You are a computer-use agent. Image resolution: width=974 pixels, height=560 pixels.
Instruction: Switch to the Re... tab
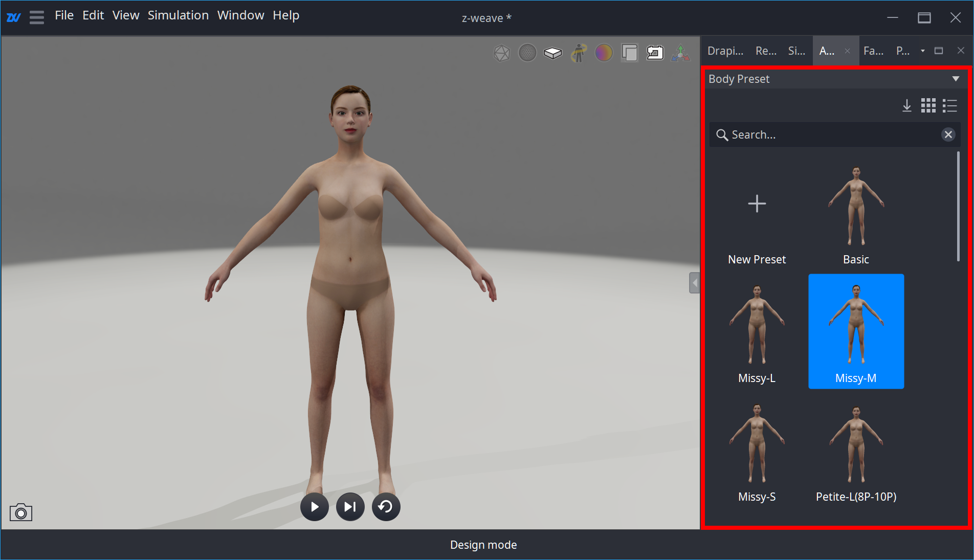(x=766, y=51)
